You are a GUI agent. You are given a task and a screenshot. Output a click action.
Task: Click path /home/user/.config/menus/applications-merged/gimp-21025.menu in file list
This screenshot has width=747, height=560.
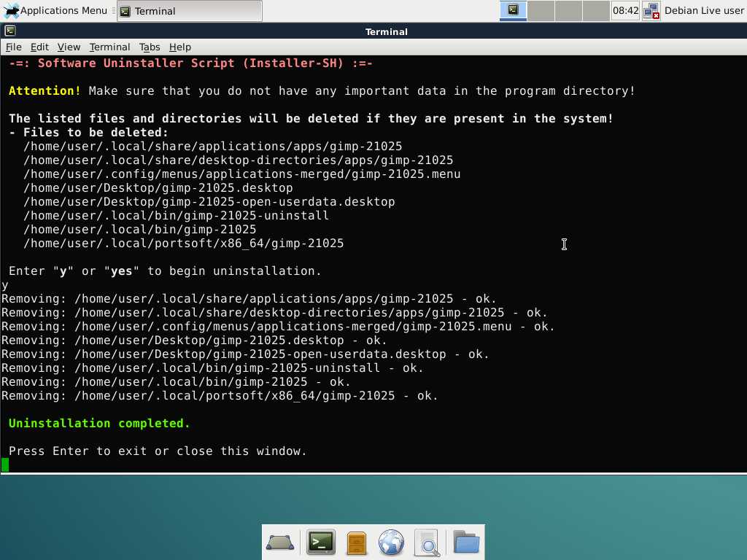[242, 174]
